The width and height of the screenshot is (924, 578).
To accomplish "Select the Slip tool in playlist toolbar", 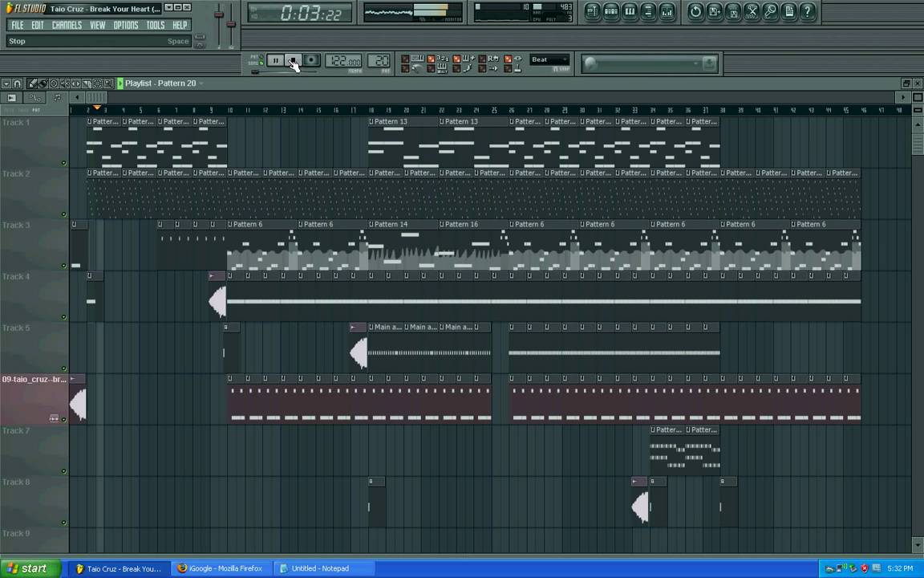I will (x=76, y=83).
